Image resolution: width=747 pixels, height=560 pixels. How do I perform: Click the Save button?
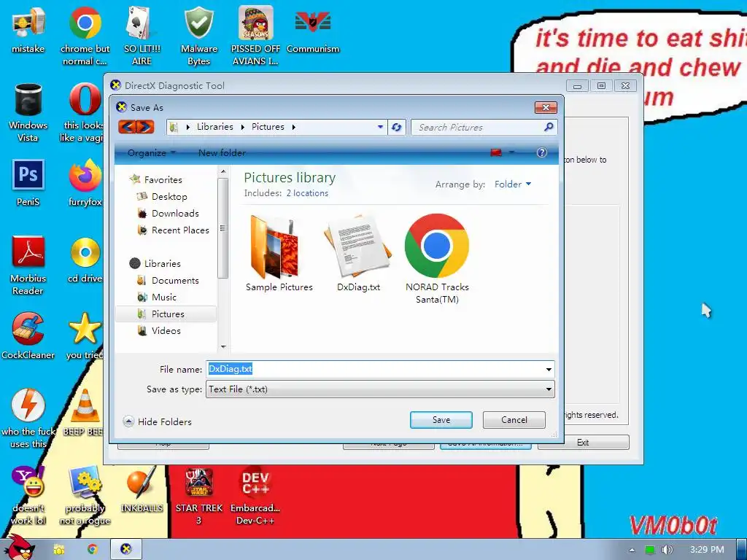pyautogui.click(x=441, y=420)
